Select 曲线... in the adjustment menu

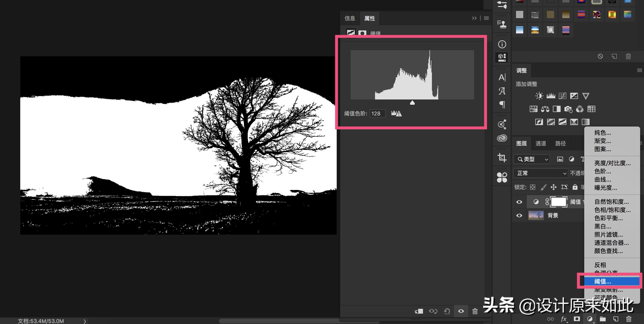pos(603,180)
